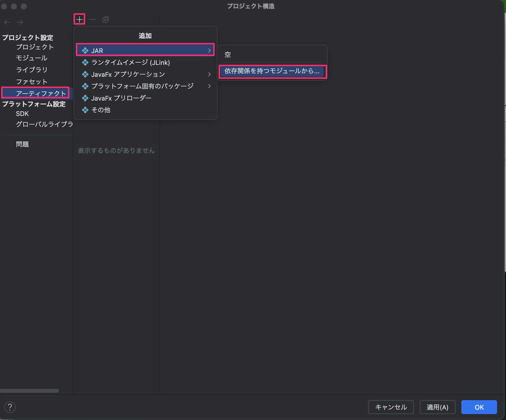Open ファセット in sidebar
Image resolution: width=506 pixels, height=420 pixels.
pos(32,82)
